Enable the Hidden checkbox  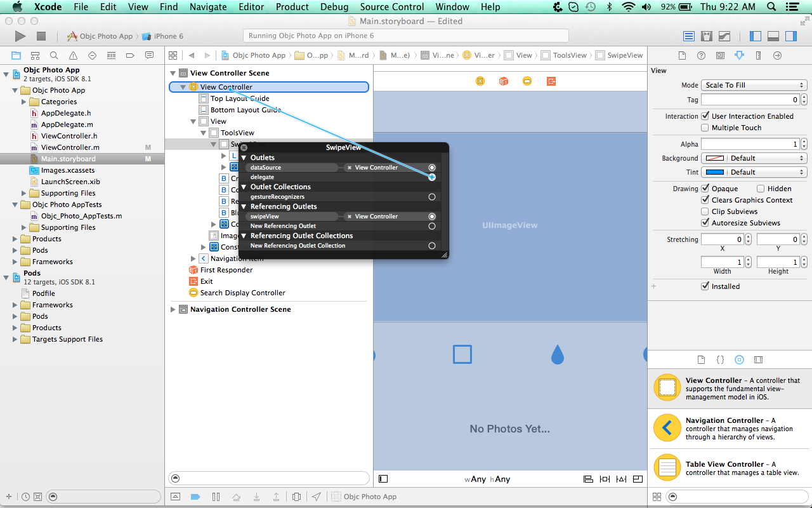[761, 189]
